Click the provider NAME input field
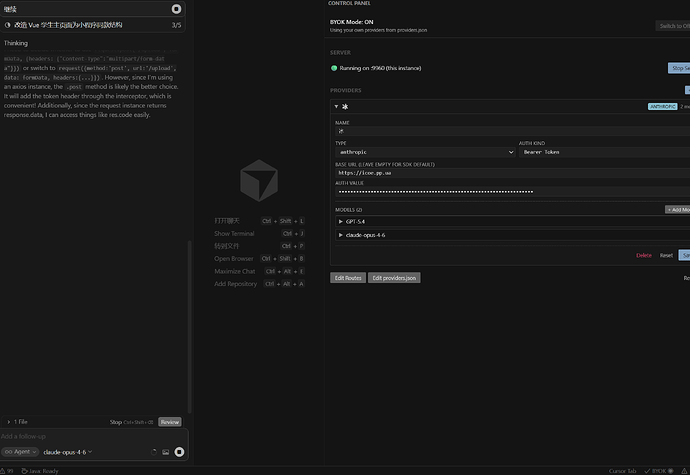The width and height of the screenshot is (690, 475). pyautogui.click(x=513, y=131)
